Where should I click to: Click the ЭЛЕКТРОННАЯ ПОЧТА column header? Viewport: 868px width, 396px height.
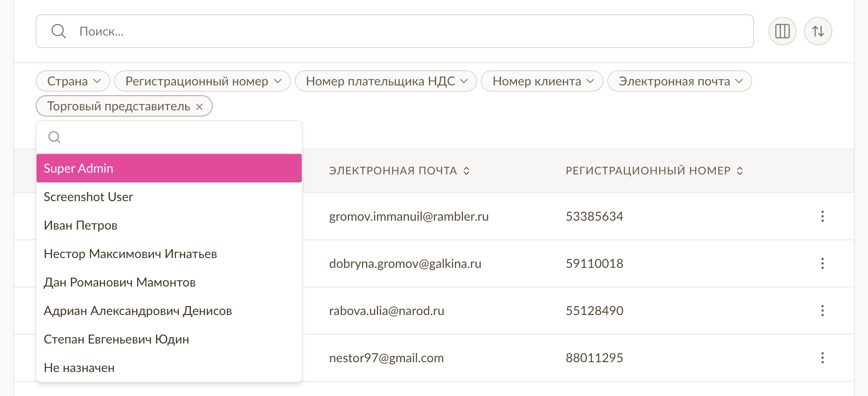point(393,171)
